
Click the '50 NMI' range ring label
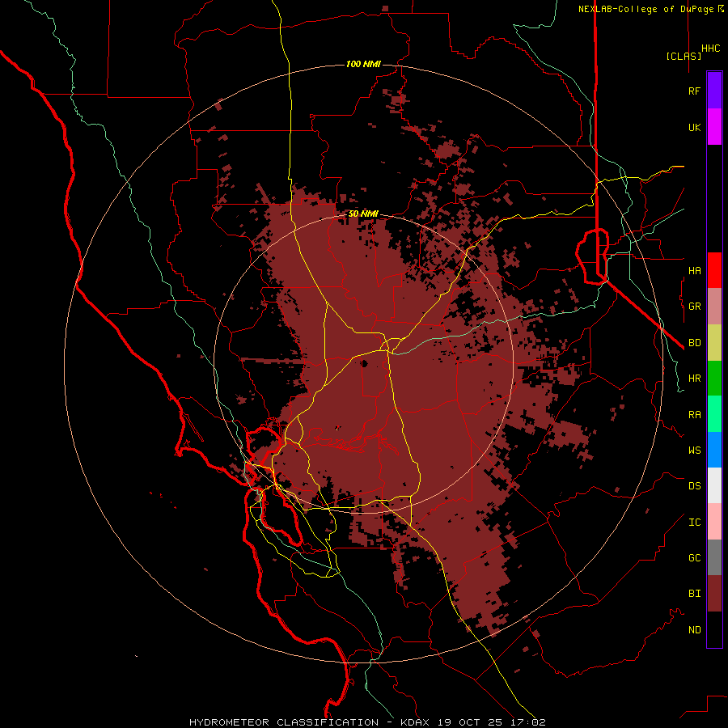(363, 214)
